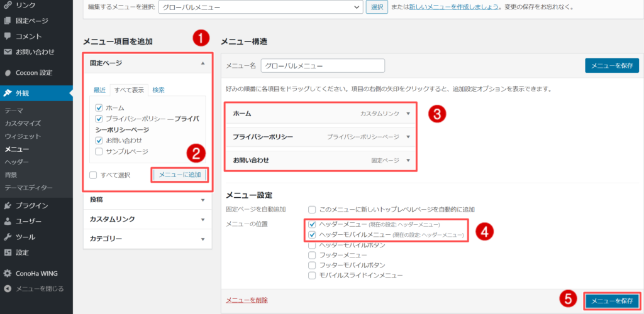The image size is (644, 314).
Task: Click the プラグイン plug icon
Action: pos(8,205)
